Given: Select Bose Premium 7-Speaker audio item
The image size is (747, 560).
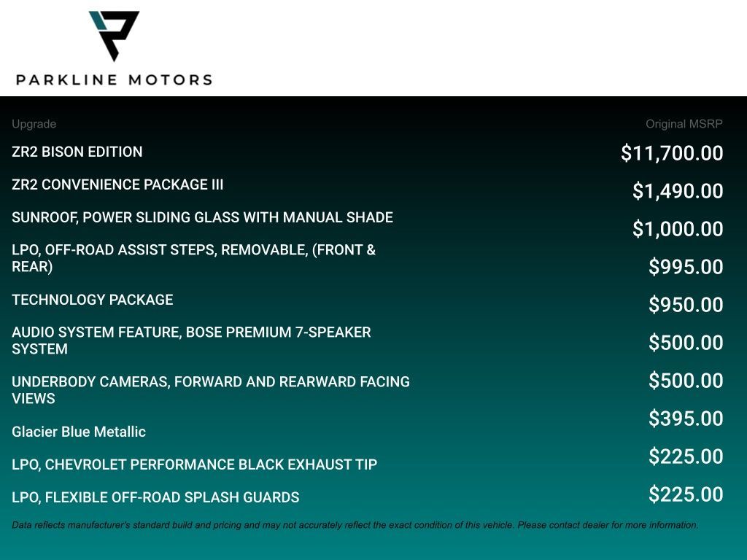Looking at the screenshot, I should tap(192, 341).
